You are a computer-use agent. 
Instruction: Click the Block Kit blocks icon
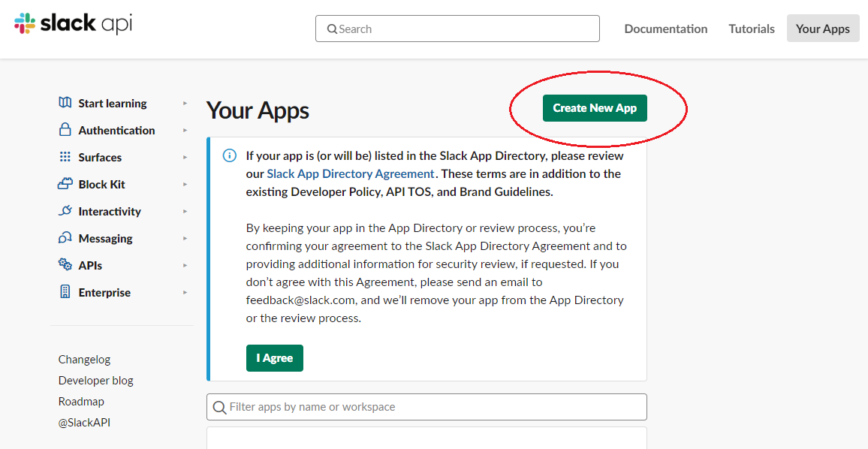coord(65,183)
